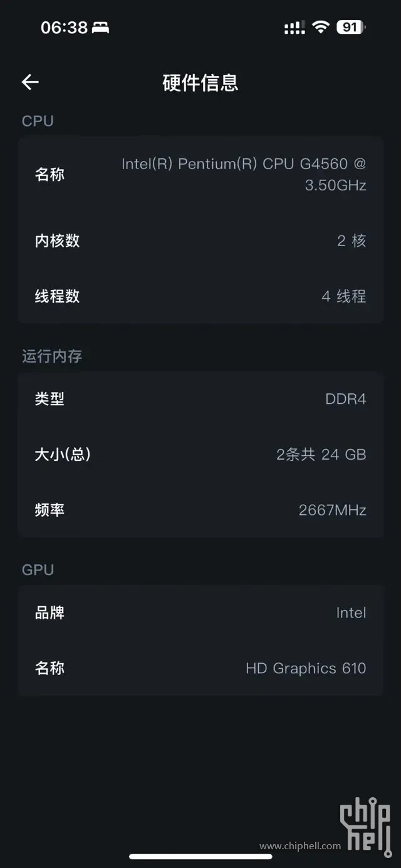Viewport: 401px width, 868px height.
Task: Select the GPU 名称 HD Graphics 610 row
Action: coord(200,668)
